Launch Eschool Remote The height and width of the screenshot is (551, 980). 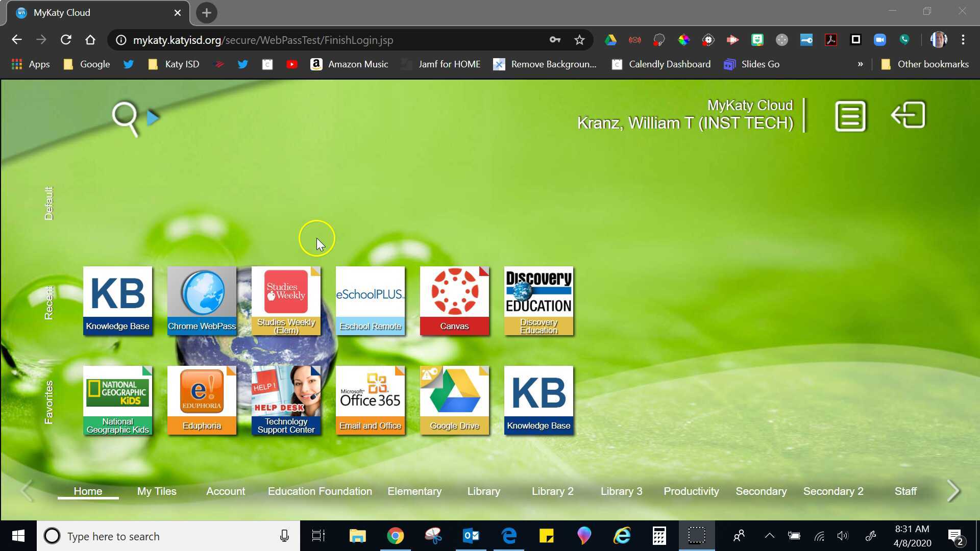click(370, 300)
